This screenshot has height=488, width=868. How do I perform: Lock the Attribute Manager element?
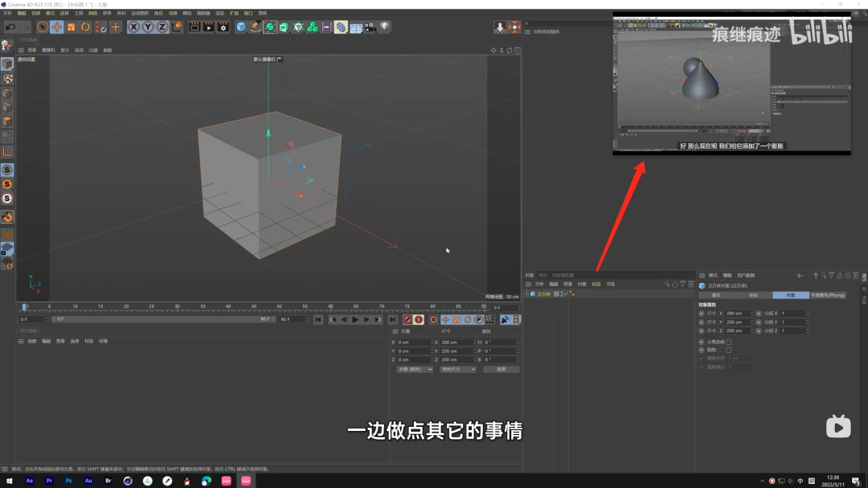tap(840, 275)
